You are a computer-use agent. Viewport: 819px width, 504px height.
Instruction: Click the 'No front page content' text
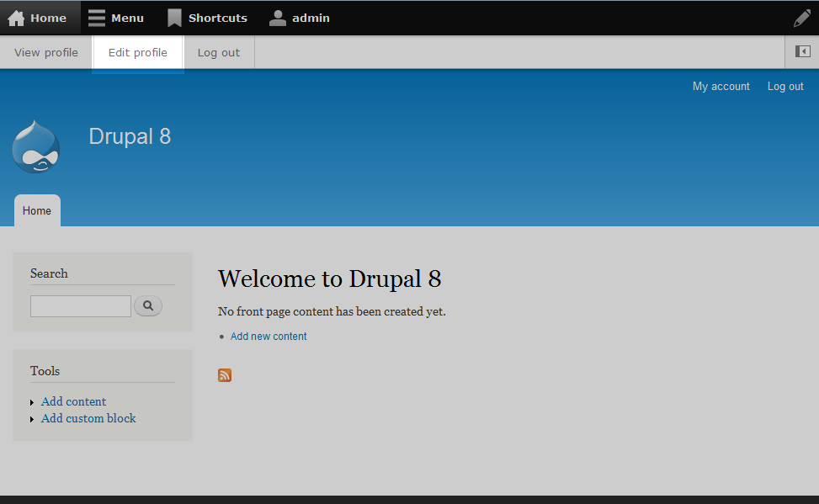(x=332, y=311)
